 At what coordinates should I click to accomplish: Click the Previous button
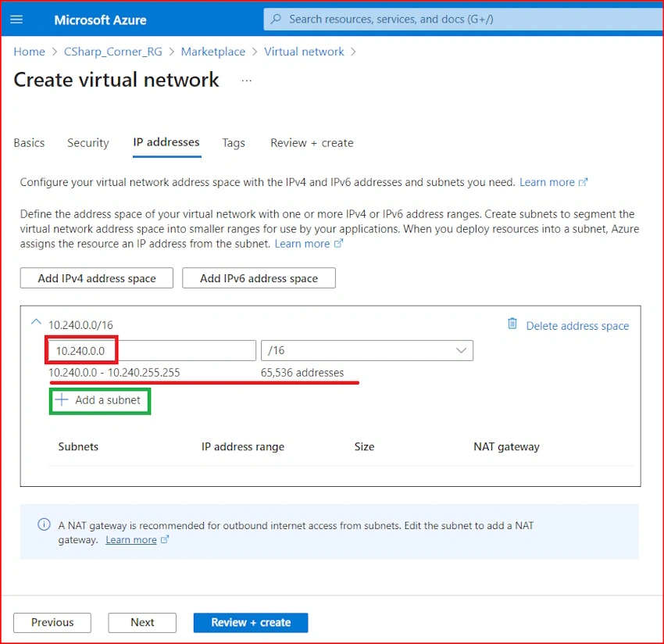(52, 622)
